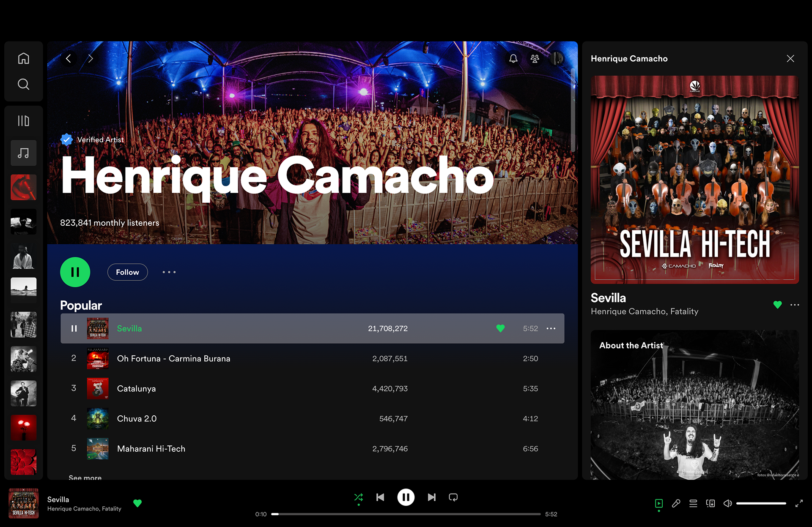This screenshot has width=812, height=527.
Task: Open lyrics microphone icon
Action: (676, 503)
